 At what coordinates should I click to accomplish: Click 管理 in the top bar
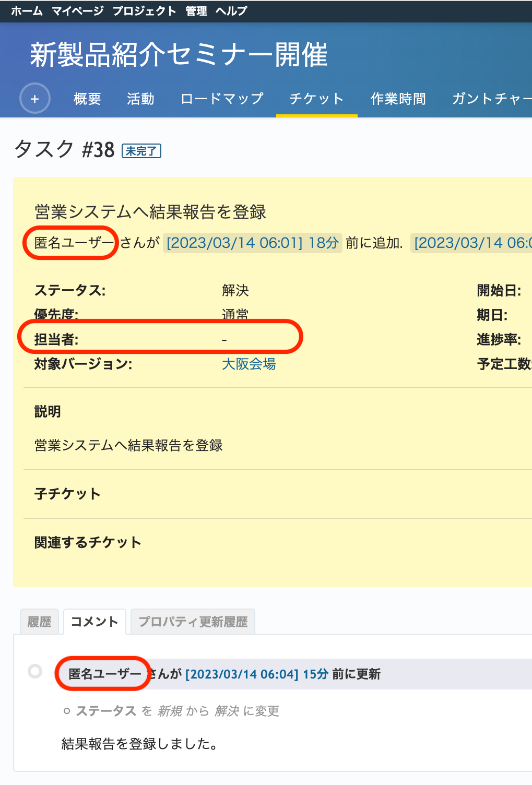pos(196,11)
